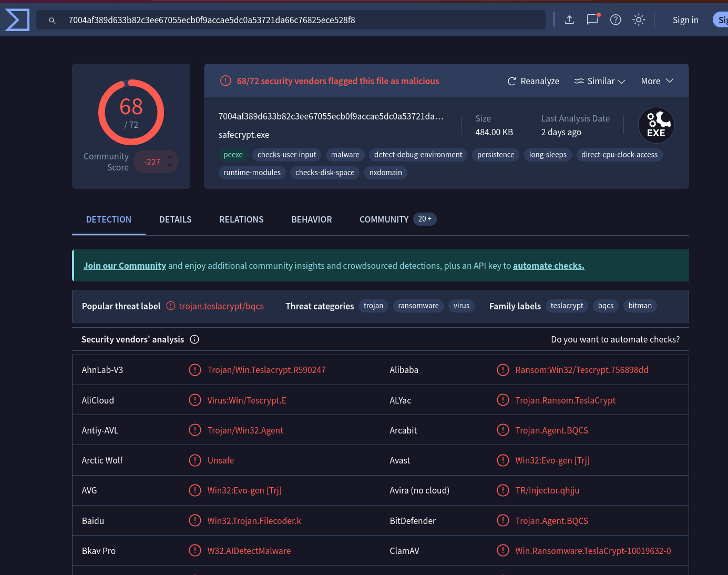Expand the More dropdown menu

(657, 81)
